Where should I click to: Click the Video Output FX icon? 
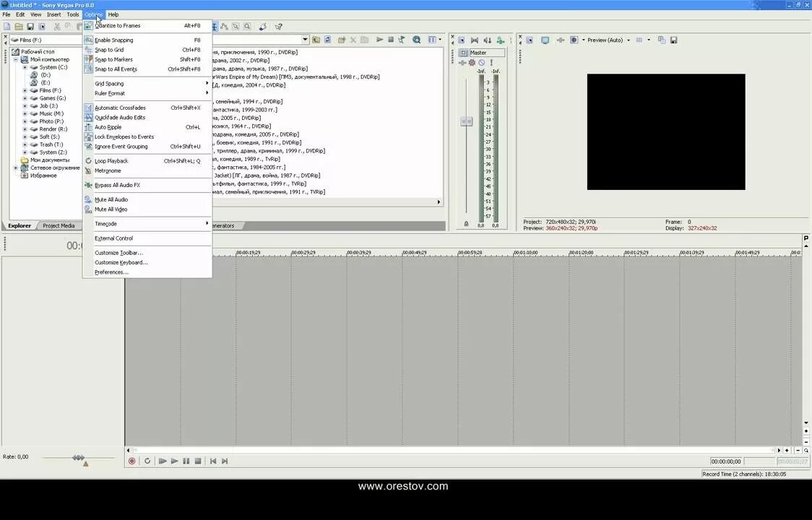pos(561,40)
